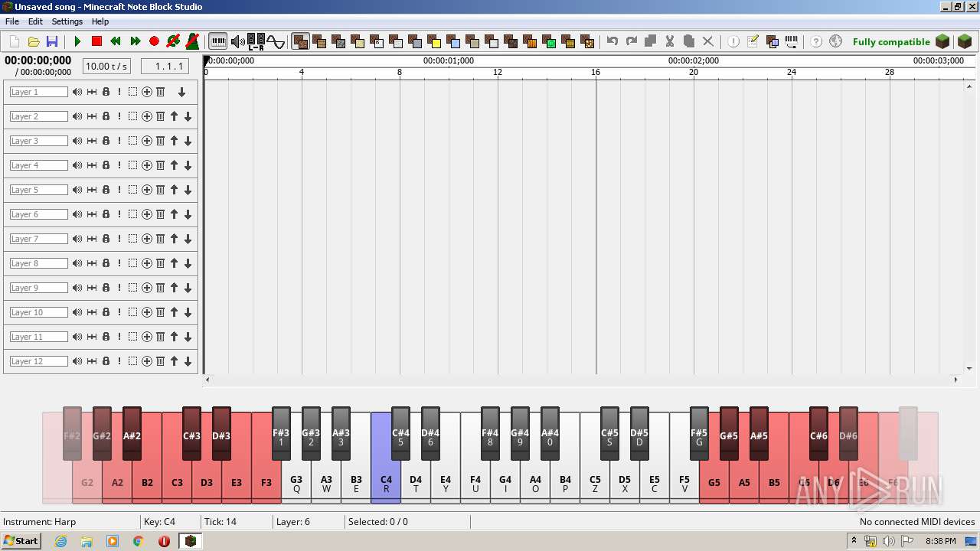Open the website with the globe icon
This screenshot has width=980, height=551.
[835, 41]
